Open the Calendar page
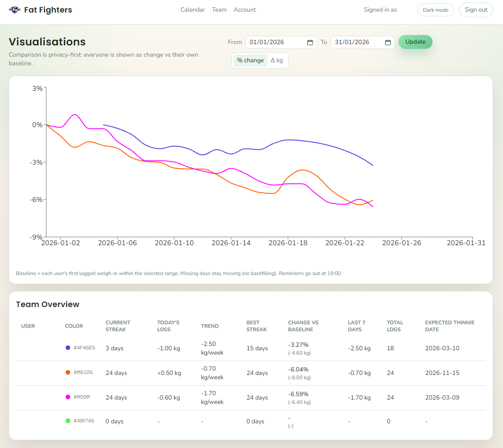503x448 pixels. point(192,10)
